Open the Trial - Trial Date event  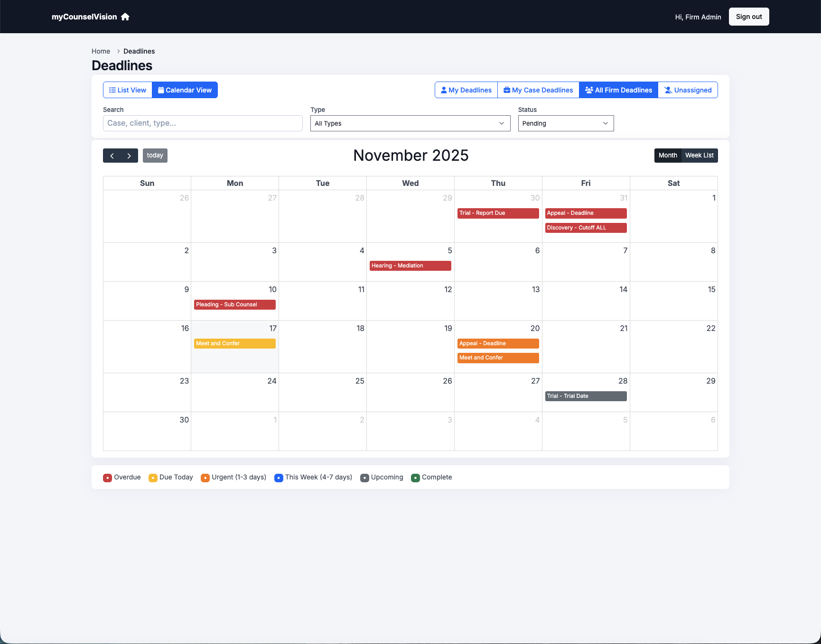[x=586, y=396]
